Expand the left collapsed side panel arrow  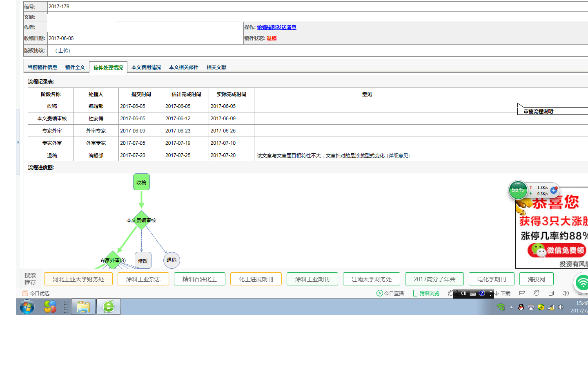pyautogui.click(x=18, y=142)
